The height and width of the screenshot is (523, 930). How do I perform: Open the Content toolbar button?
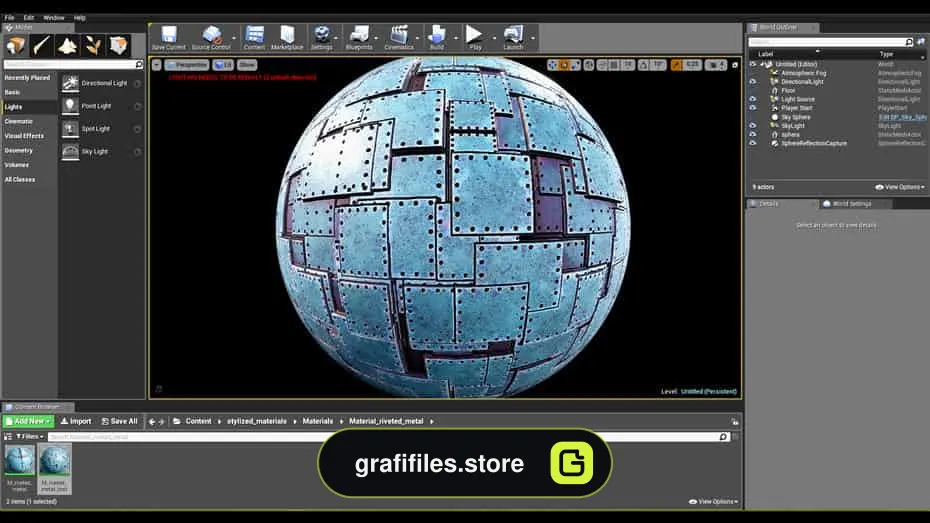(254, 38)
